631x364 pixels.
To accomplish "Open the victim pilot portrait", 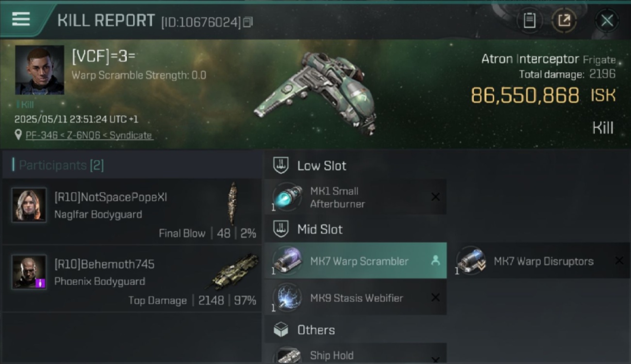I will tap(39, 69).
